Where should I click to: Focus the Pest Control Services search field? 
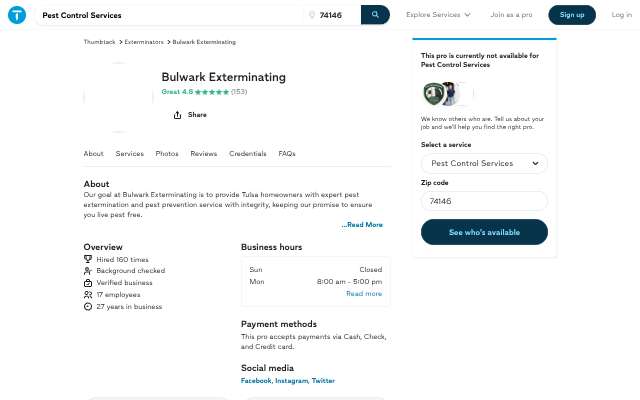169,15
